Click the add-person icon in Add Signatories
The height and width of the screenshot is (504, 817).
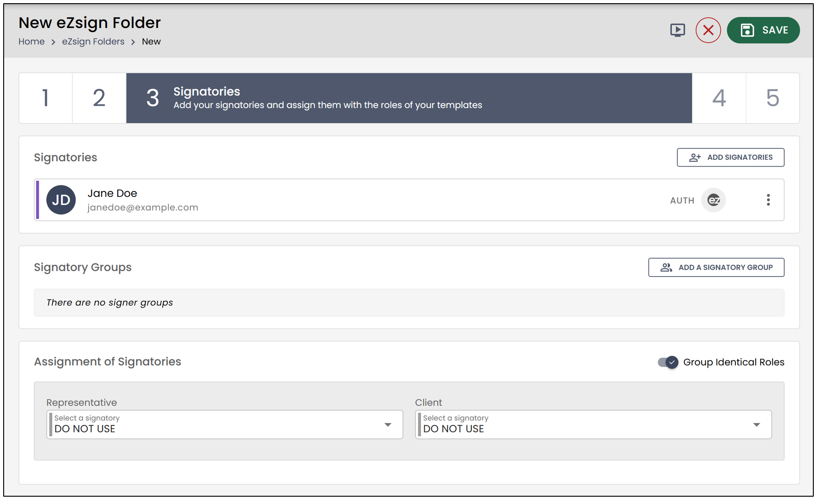point(695,157)
